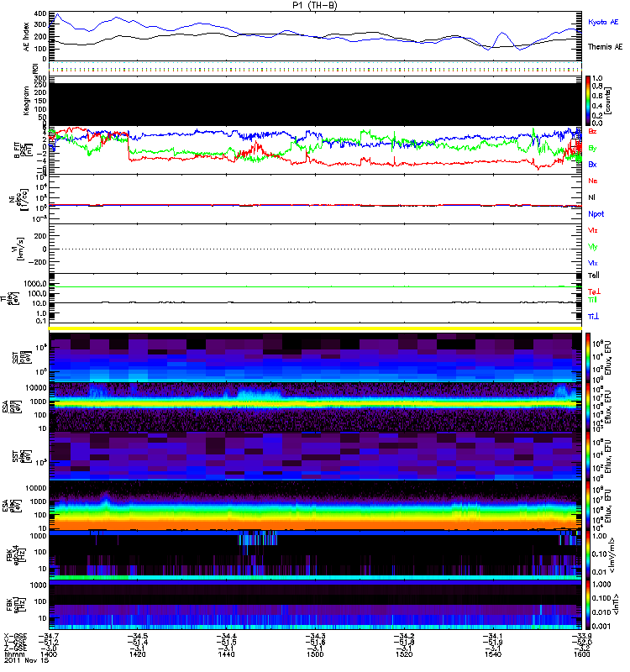Click the red Ne legend label
Screen dimensions: 630x672
[593, 181]
